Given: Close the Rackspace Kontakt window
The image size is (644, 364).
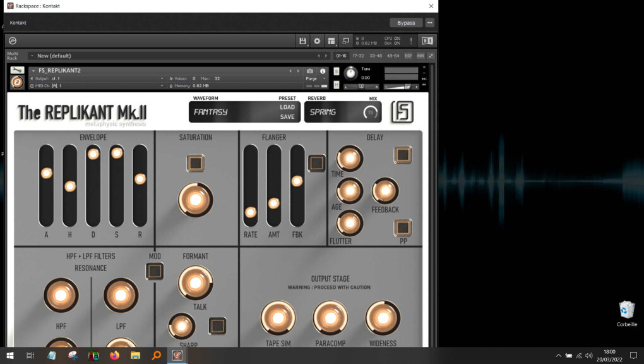Looking at the screenshot, I should click(x=431, y=6).
